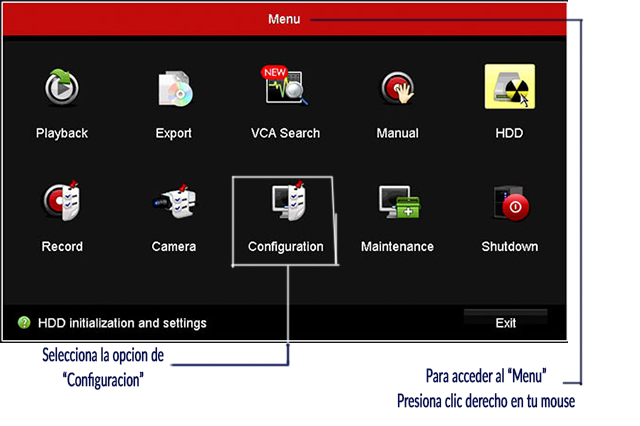Open VCA Search magnifier icon

[287, 90]
